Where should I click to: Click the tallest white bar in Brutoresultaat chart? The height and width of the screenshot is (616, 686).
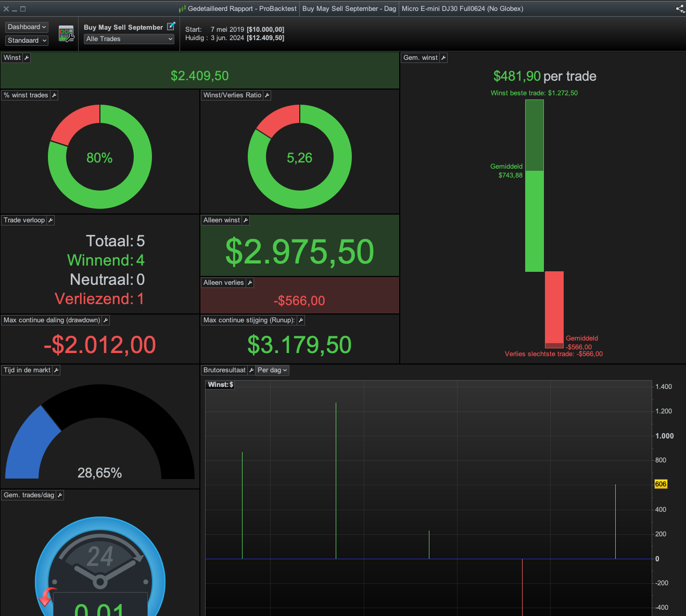(x=336, y=481)
